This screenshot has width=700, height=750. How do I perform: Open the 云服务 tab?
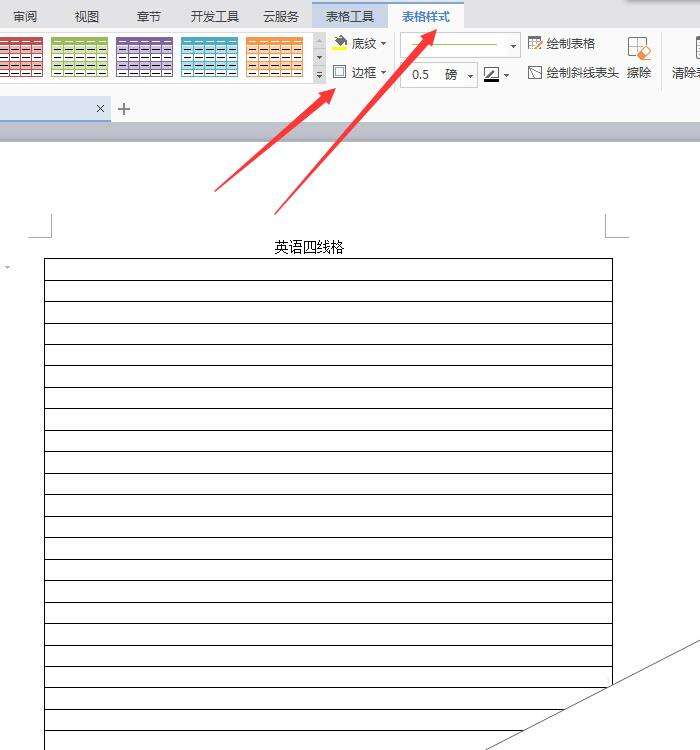click(x=281, y=17)
